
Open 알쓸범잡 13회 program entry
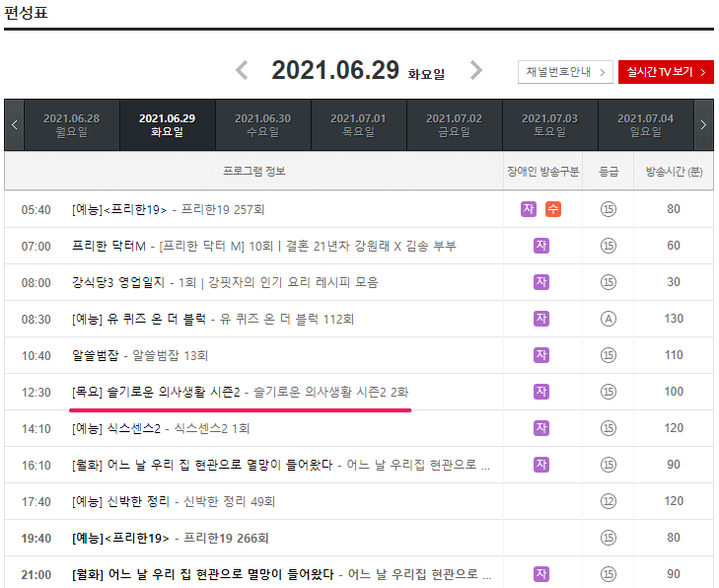coord(140,355)
